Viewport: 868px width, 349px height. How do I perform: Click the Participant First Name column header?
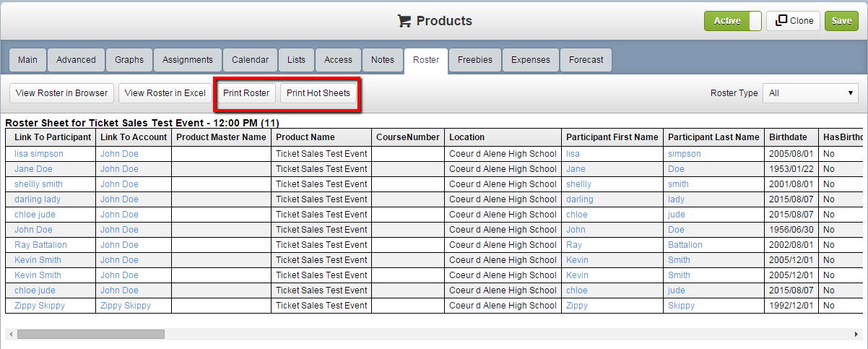612,137
